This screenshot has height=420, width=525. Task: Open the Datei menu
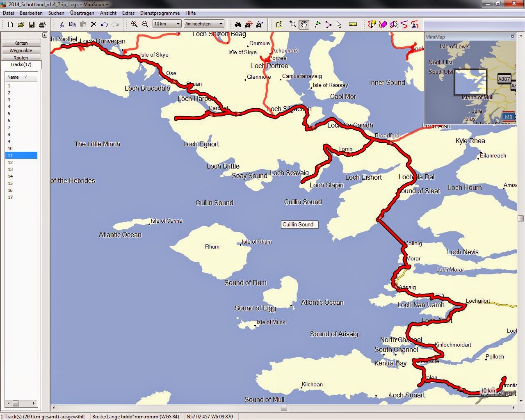8,13
